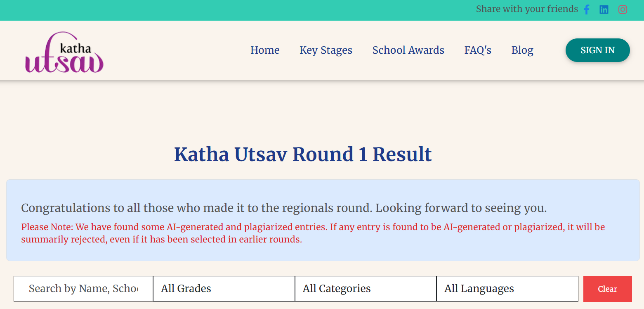The width and height of the screenshot is (644, 309).
Task: Share the page on Facebook
Action: point(587,10)
